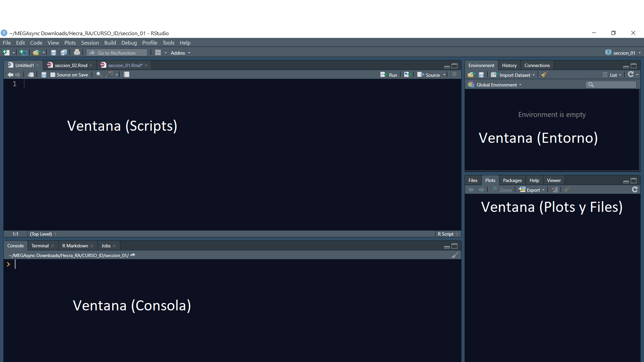Maximize the Console pane
Image resolution: width=644 pixels, height=362 pixels.
point(454,246)
